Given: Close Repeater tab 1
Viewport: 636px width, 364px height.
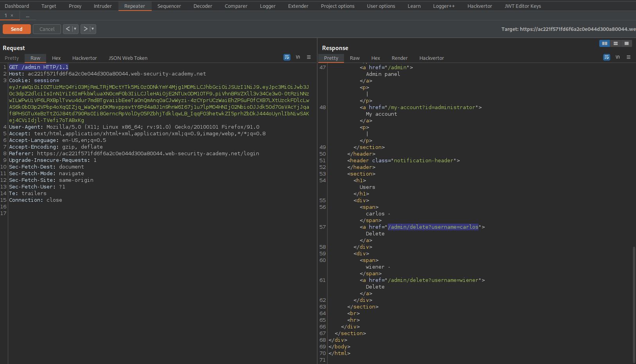Looking at the screenshot, I should tap(12, 16).
